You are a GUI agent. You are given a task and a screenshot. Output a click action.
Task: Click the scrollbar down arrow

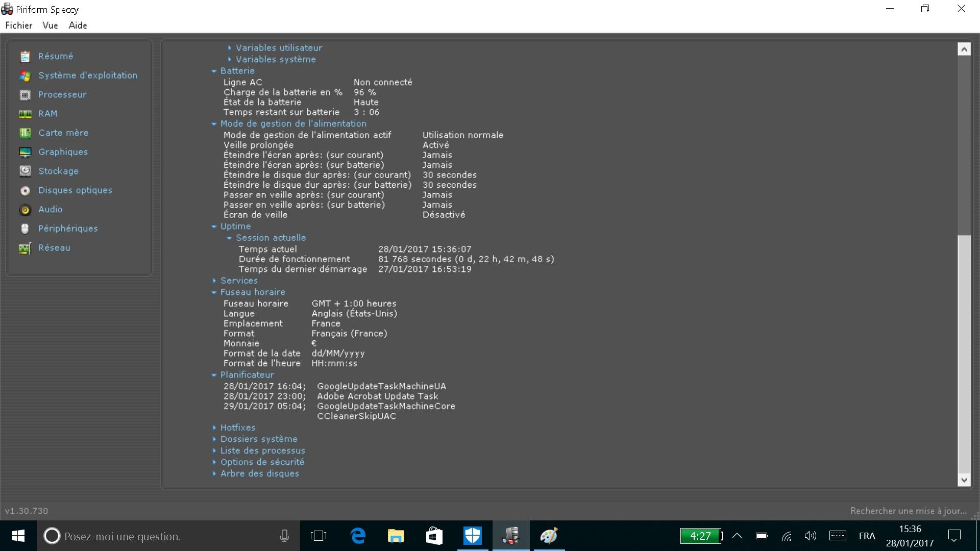pyautogui.click(x=964, y=480)
